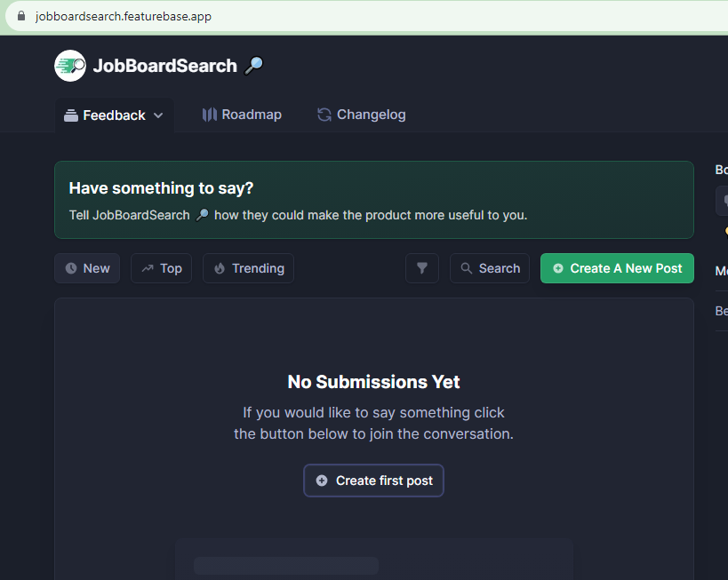Sort posts by Top
The image size is (728, 580).
[161, 268]
